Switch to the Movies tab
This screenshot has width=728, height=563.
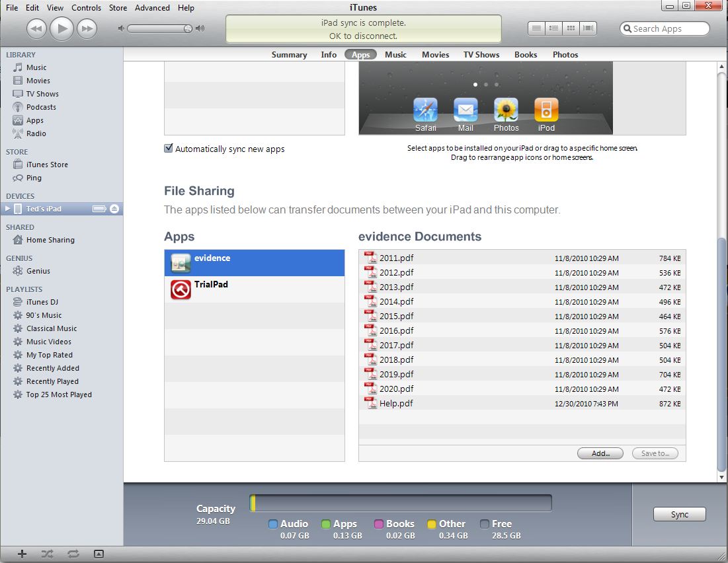point(435,54)
